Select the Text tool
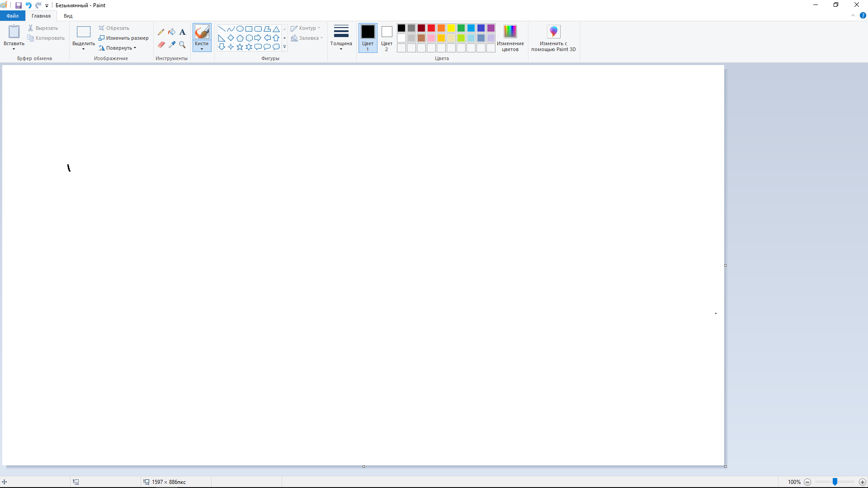The height and width of the screenshot is (488, 868). pyautogui.click(x=183, y=32)
